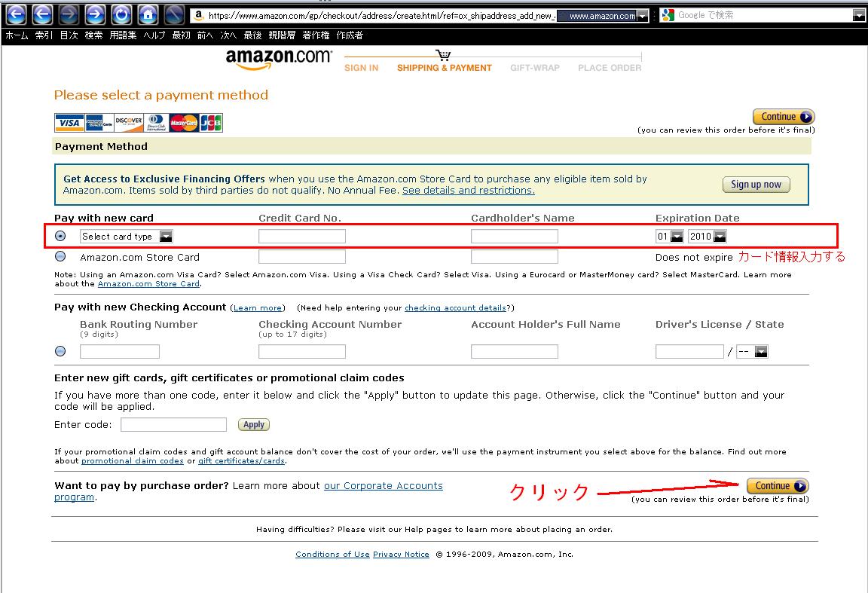
Task: Click the Sign up now button
Action: pyautogui.click(x=756, y=185)
